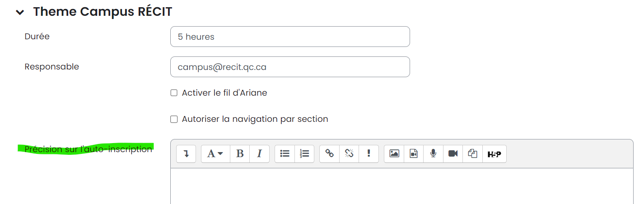
Task: Collapse the Theme Campus RÉCIT section
Action: 20,13
